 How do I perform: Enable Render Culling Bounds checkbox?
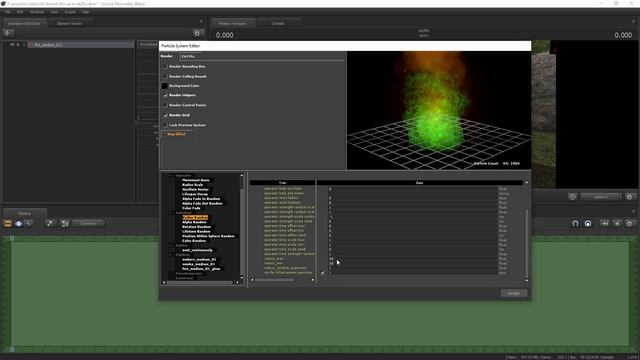(165, 76)
